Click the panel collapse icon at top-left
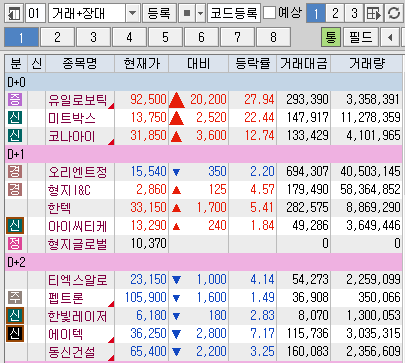 coord(14,13)
